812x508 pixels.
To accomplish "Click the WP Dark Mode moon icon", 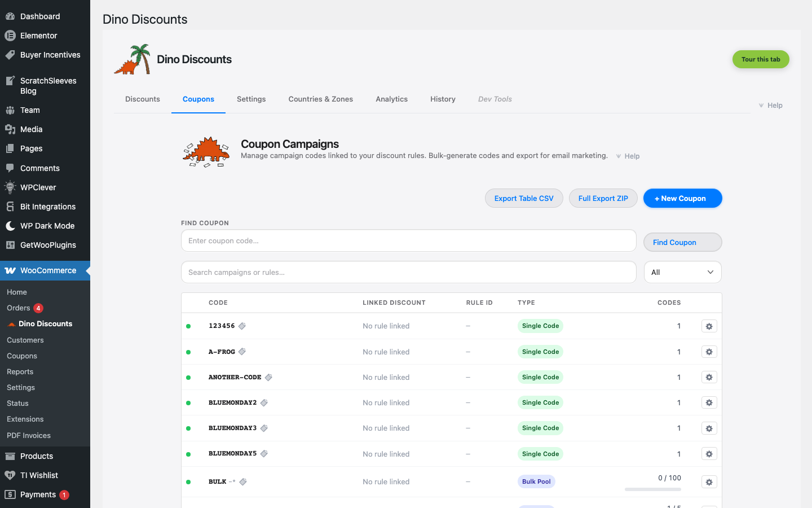I will click(10, 226).
